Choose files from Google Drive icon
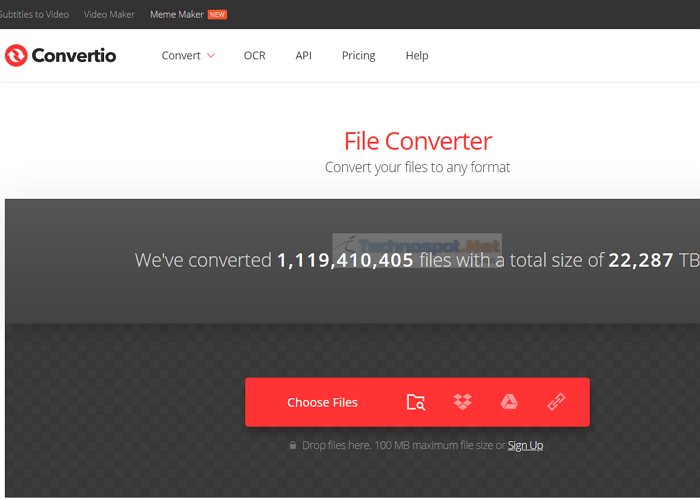The image size is (700, 500). [509, 402]
